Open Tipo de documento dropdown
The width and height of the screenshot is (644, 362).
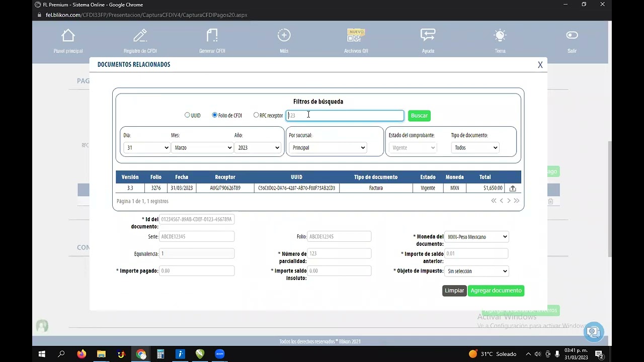click(475, 148)
